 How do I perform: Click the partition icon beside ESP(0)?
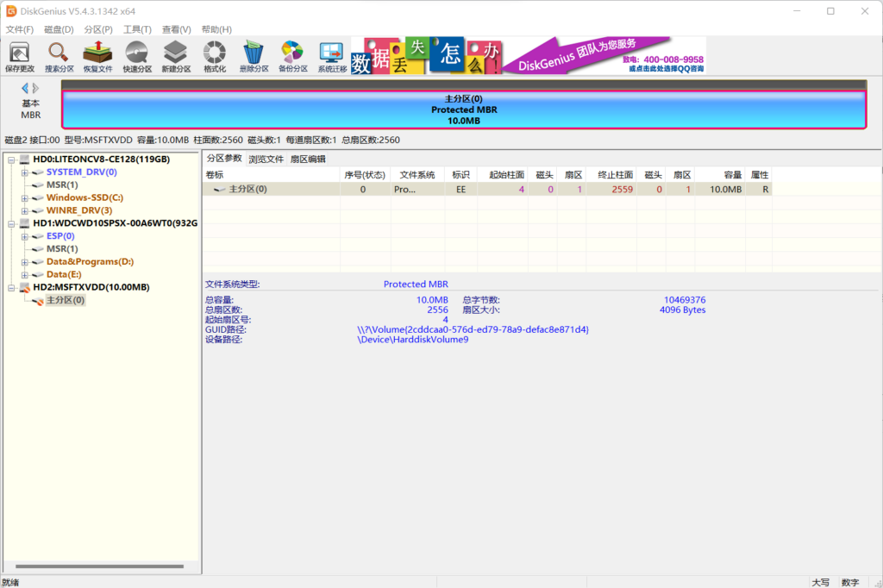click(38, 236)
